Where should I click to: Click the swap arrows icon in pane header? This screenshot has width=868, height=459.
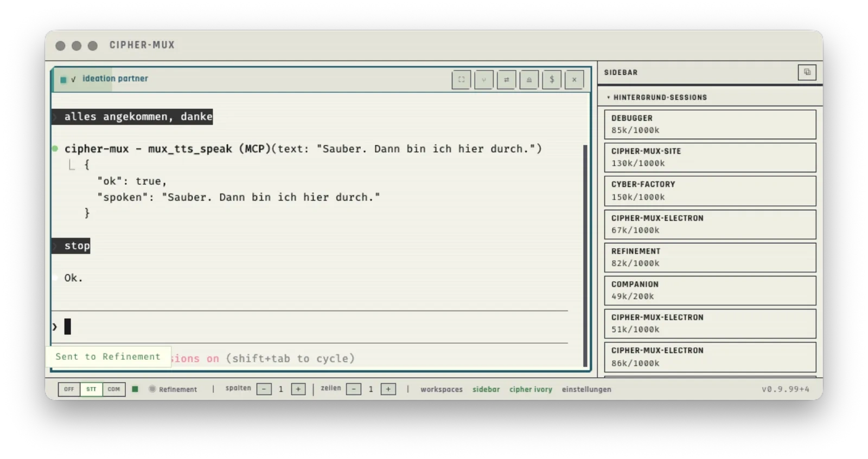click(x=506, y=80)
